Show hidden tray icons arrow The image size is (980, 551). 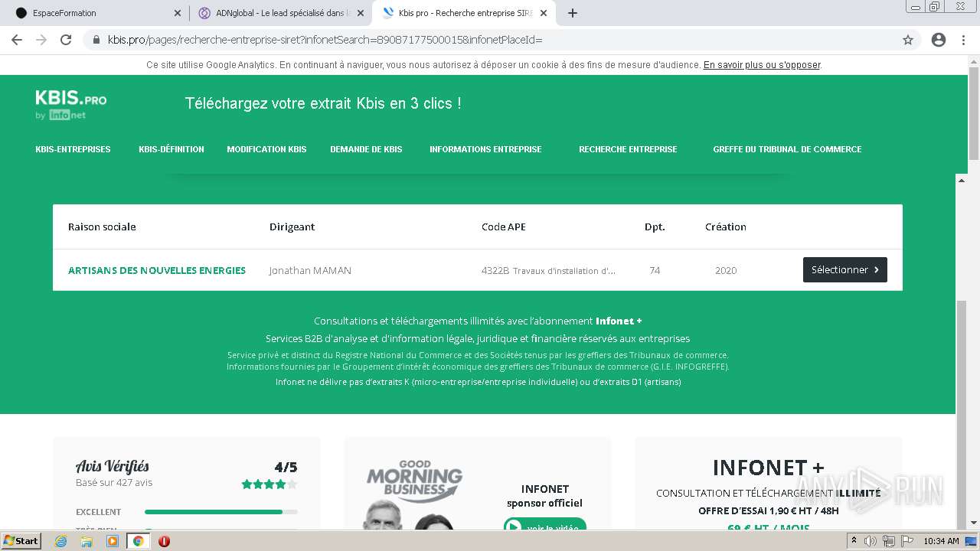click(x=854, y=541)
